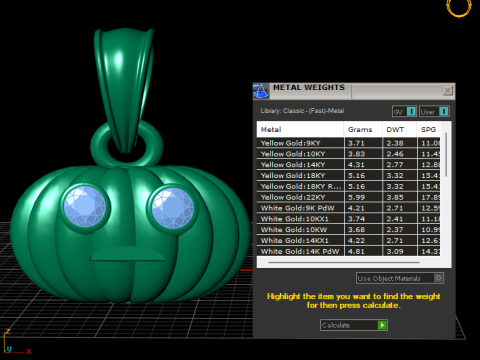The width and height of the screenshot is (480, 360).
Task: Click the XYZ axis indicator
Action: pos(17,342)
